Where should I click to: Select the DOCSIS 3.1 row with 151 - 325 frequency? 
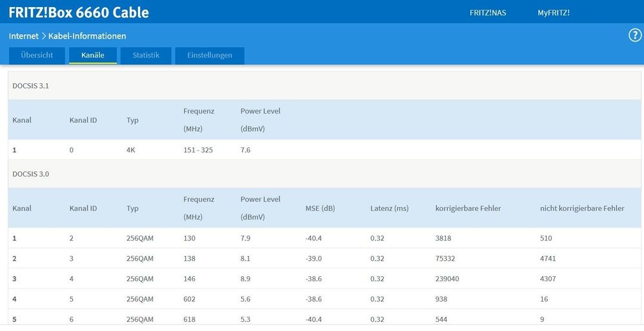(197, 150)
